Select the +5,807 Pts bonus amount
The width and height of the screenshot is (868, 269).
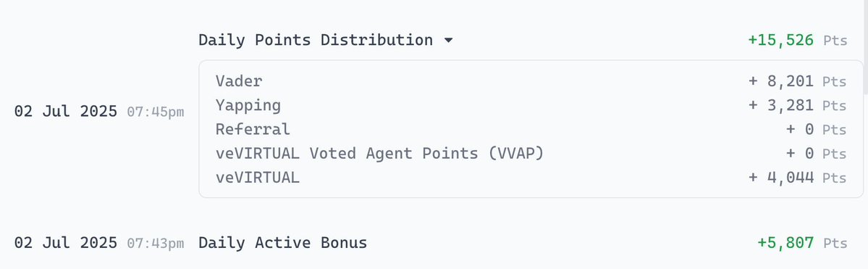(x=802, y=243)
